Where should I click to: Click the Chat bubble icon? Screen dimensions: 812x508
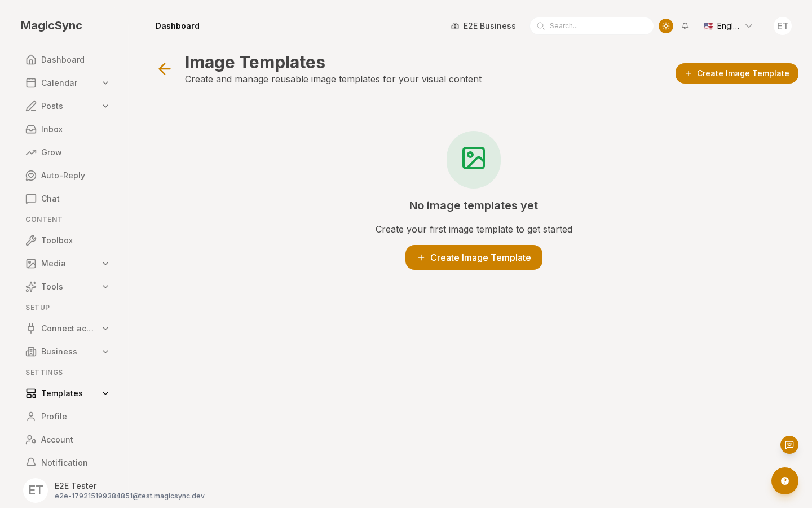tap(31, 199)
